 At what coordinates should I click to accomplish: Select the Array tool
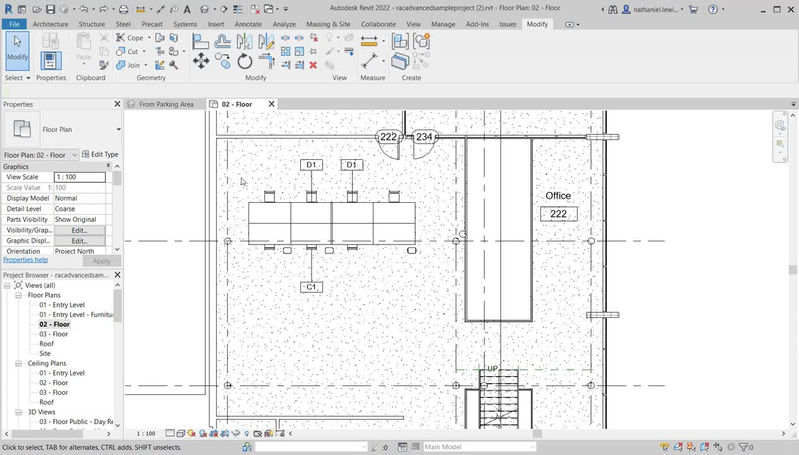(285, 51)
